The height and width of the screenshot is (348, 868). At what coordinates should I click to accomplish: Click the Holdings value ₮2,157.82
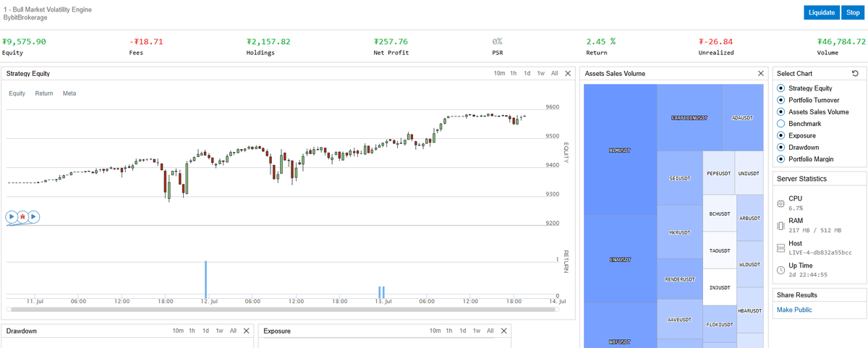tap(268, 41)
